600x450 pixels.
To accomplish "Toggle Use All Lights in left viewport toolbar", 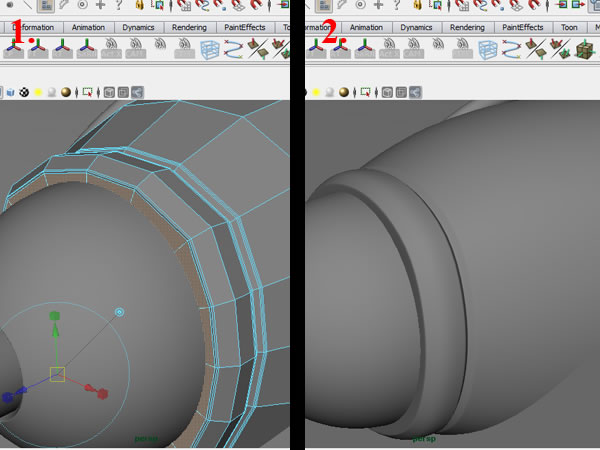I will (38, 92).
